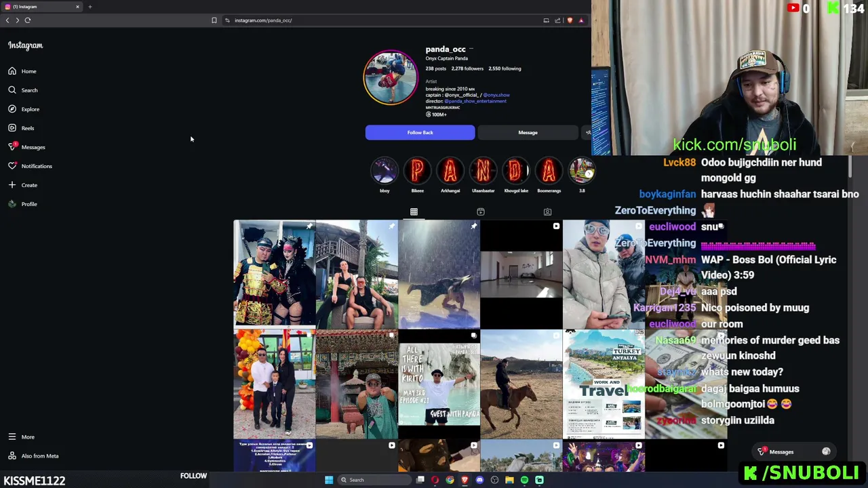Image resolution: width=868 pixels, height=488 pixels.
Task: Open Messages in the Instagram sidebar
Action: pos(26,147)
